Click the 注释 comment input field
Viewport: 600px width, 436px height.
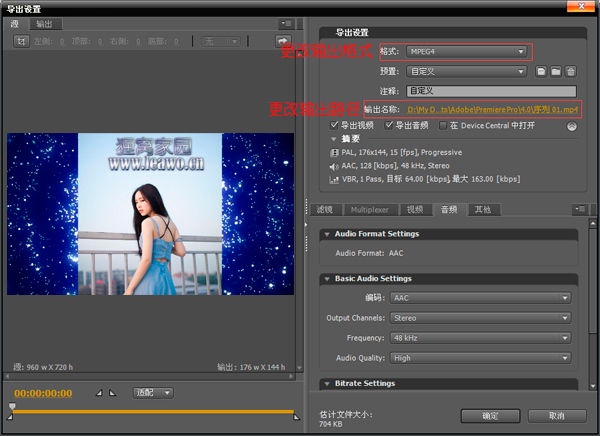[x=491, y=91]
